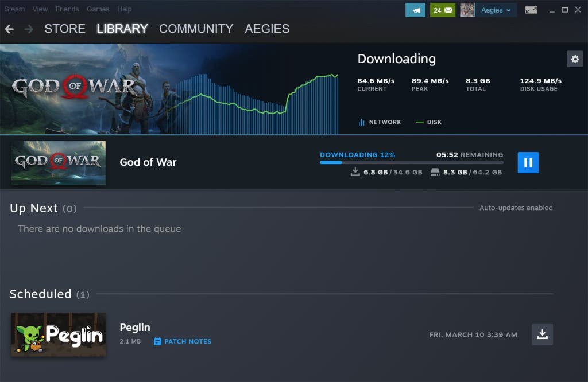Click the God of War download progress bar
Image resolution: width=588 pixels, height=382 pixels.
point(411,162)
